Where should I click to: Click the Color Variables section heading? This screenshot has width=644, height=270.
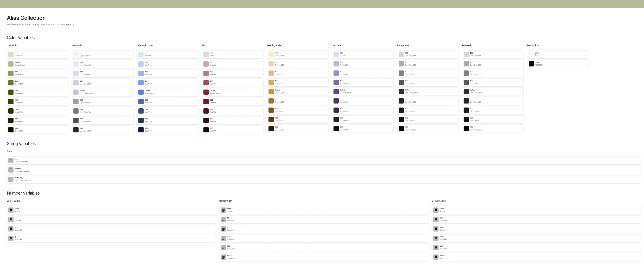tap(21, 38)
